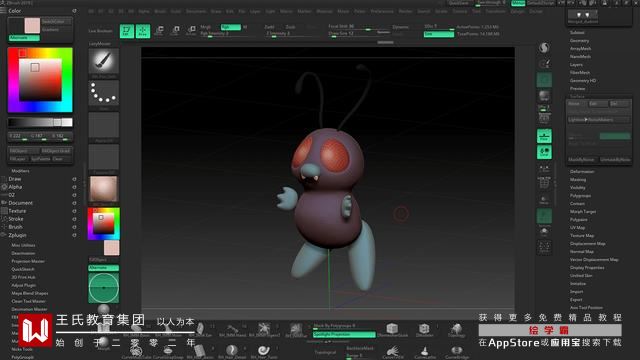Click the Zplugin palette dock icon
This screenshot has height=360, width=640.
(4, 235)
